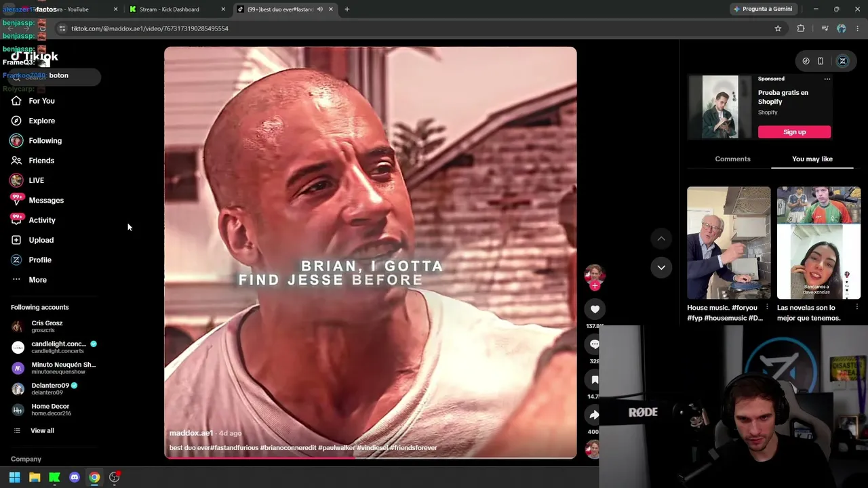The width and height of the screenshot is (868, 488).
Task: Open Kick app from the taskbar
Action: pos(54,477)
